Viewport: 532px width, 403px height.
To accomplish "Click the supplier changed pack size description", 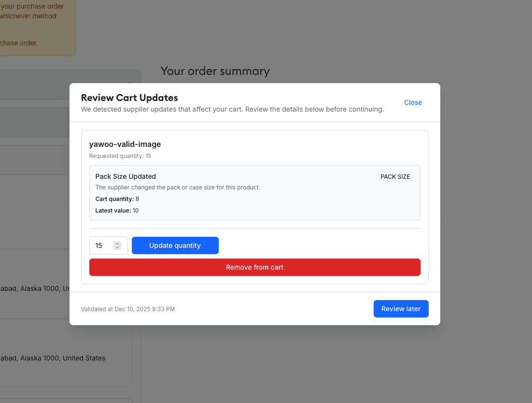I will point(178,187).
